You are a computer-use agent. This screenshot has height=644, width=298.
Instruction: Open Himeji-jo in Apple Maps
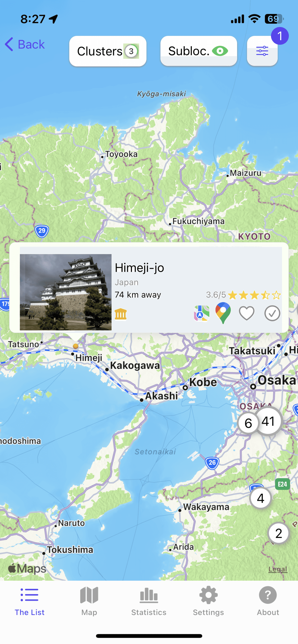click(202, 313)
